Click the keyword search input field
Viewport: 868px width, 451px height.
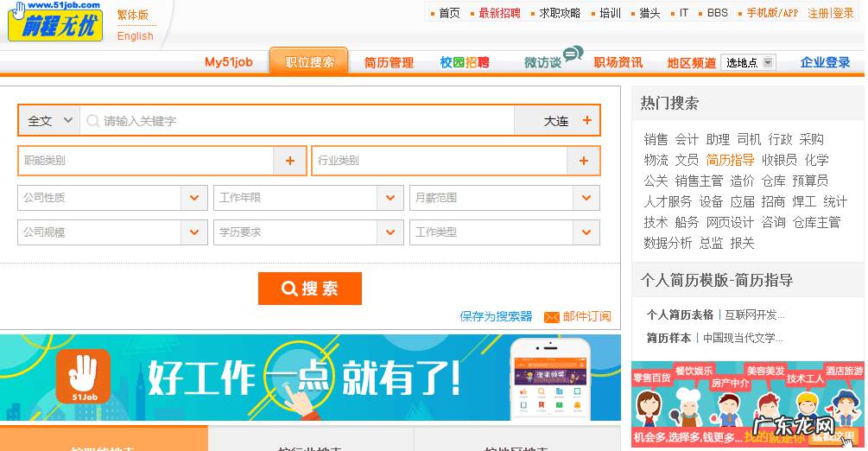[302, 121]
